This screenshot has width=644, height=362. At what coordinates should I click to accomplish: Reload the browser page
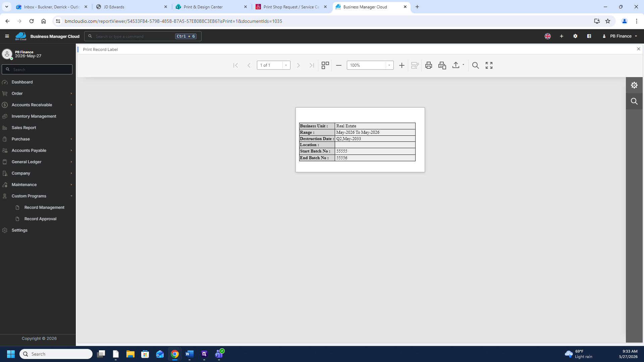(x=32, y=21)
